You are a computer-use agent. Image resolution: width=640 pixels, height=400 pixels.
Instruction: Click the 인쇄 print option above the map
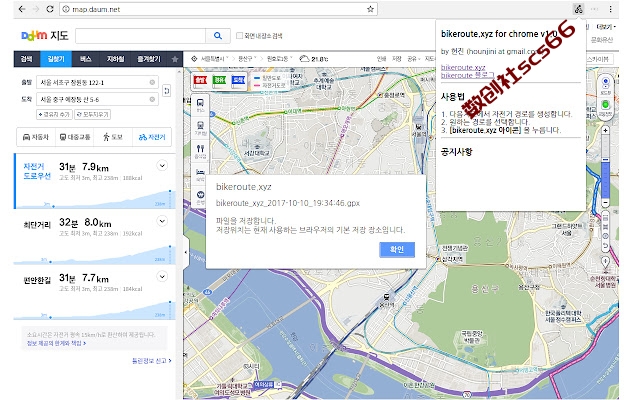click(381, 59)
